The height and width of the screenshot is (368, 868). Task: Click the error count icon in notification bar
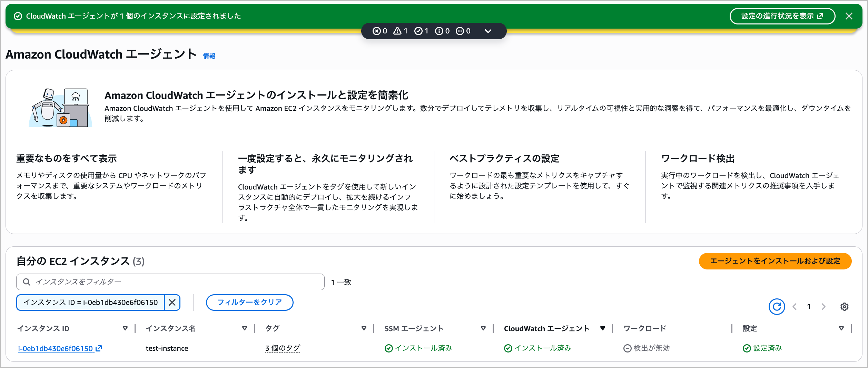point(377,31)
